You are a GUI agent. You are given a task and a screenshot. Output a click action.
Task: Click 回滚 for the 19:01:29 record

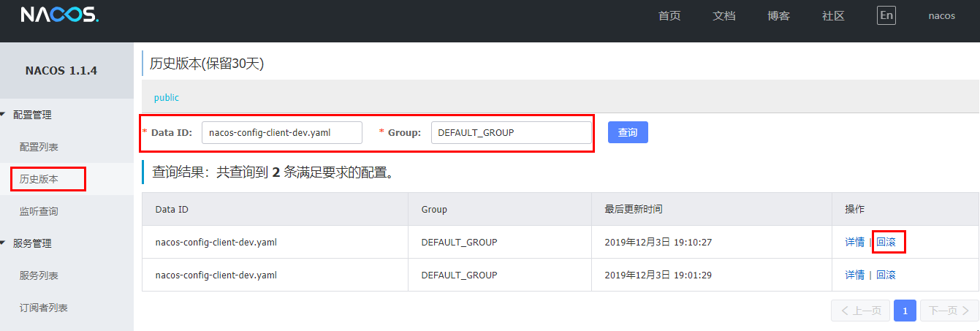pos(886,275)
